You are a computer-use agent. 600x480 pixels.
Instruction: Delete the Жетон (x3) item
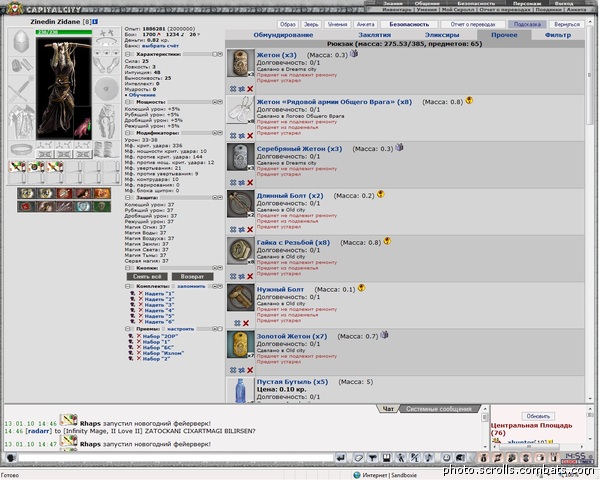click(x=250, y=89)
